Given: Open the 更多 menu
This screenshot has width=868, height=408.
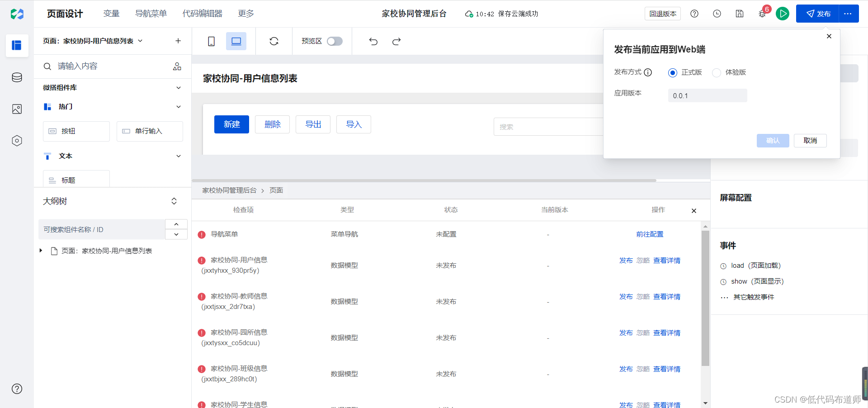Looking at the screenshot, I should pos(246,14).
